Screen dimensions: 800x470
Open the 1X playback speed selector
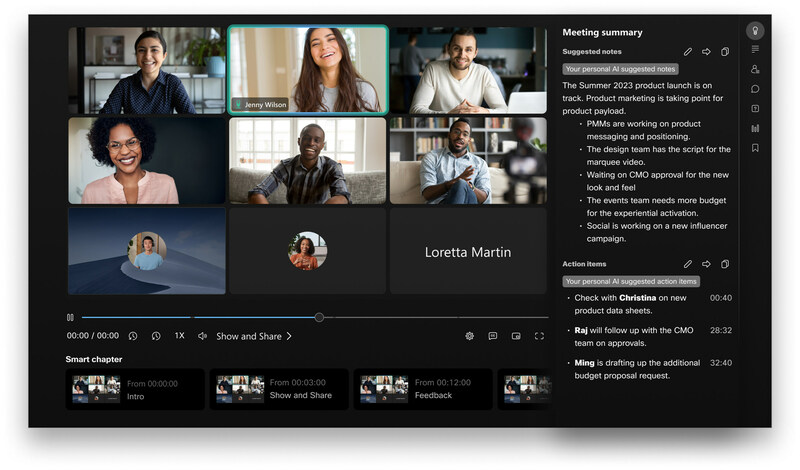tap(179, 336)
